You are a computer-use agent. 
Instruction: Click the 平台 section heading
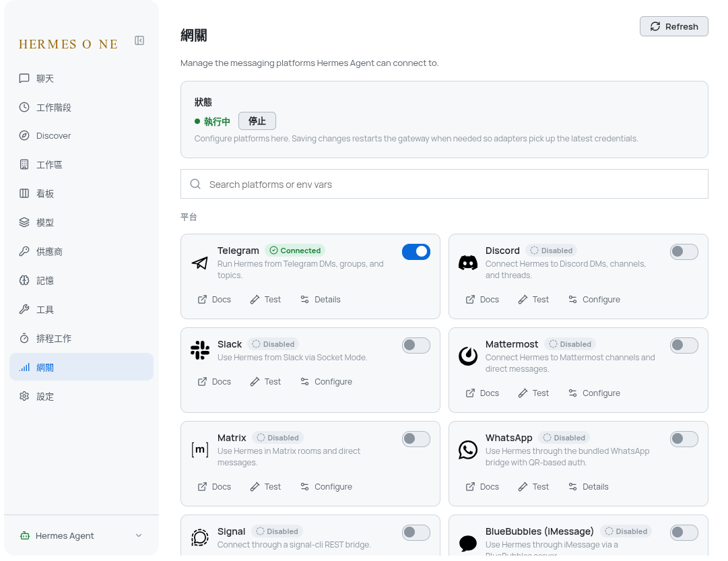coord(189,217)
